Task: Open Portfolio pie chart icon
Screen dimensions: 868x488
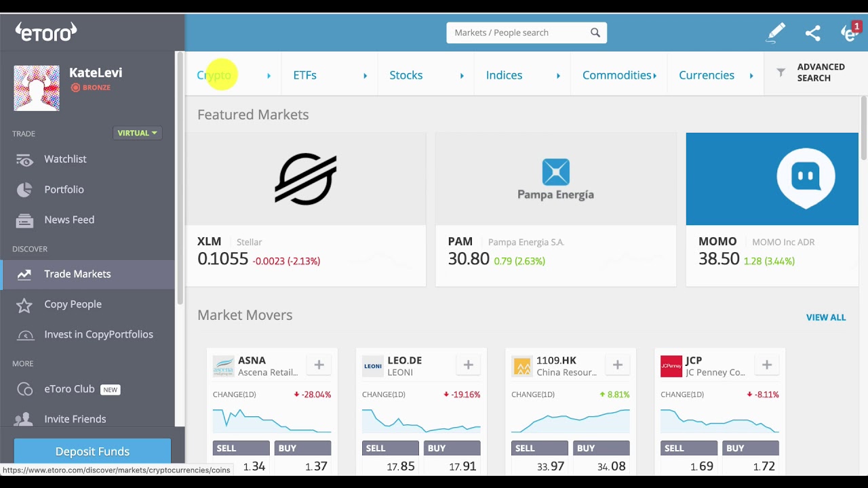Action: tap(24, 190)
